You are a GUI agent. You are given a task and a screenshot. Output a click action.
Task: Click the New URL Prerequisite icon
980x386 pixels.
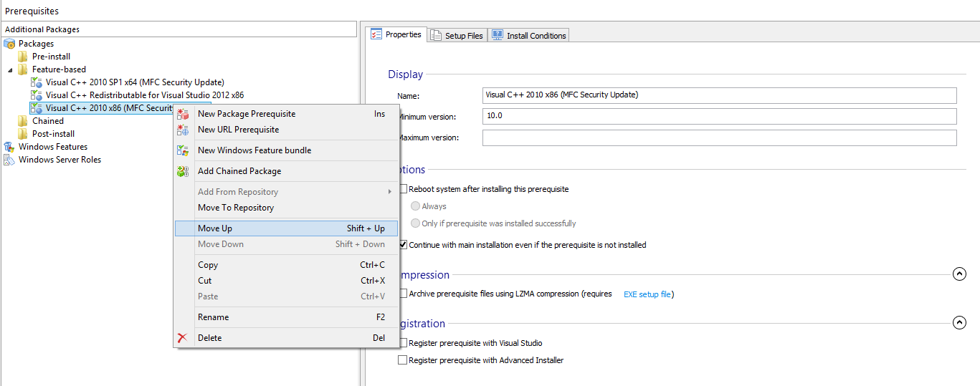[183, 130]
